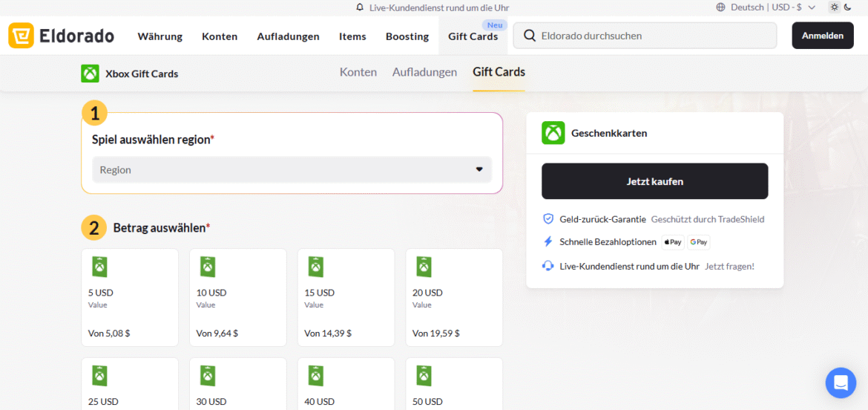
Task: Select the 50 USD gift card
Action: click(x=454, y=383)
